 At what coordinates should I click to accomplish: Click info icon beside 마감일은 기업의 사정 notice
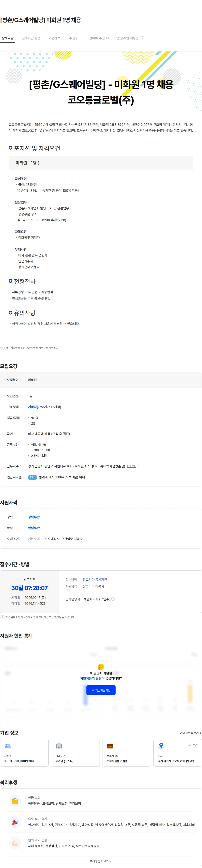point(3,617)
